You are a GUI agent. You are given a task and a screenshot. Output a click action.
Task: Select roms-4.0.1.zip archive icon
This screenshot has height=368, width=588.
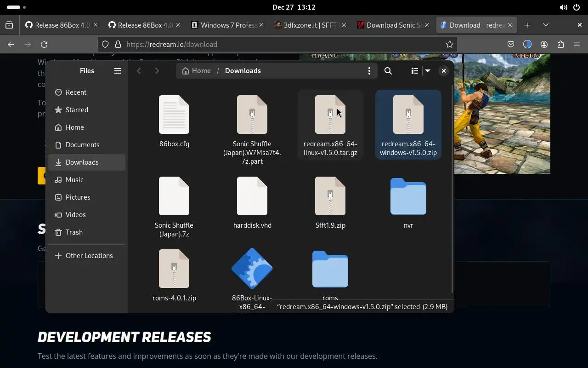174,269
